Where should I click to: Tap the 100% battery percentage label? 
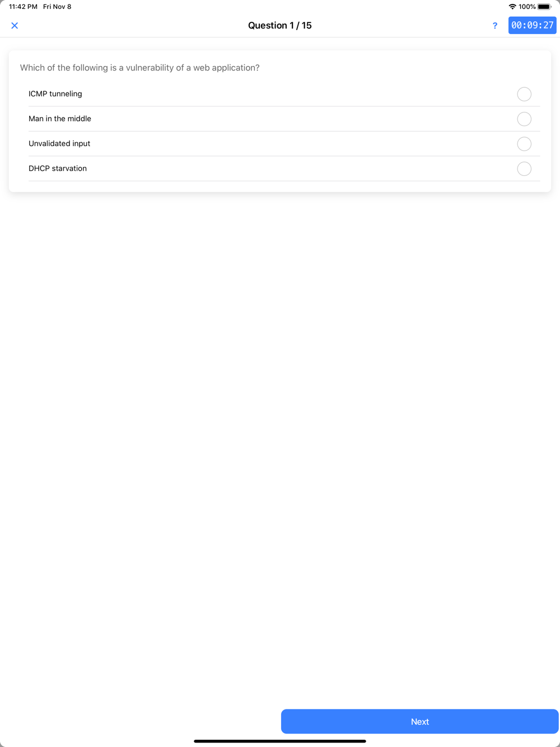pyautogui.click(x=527, y=7)
